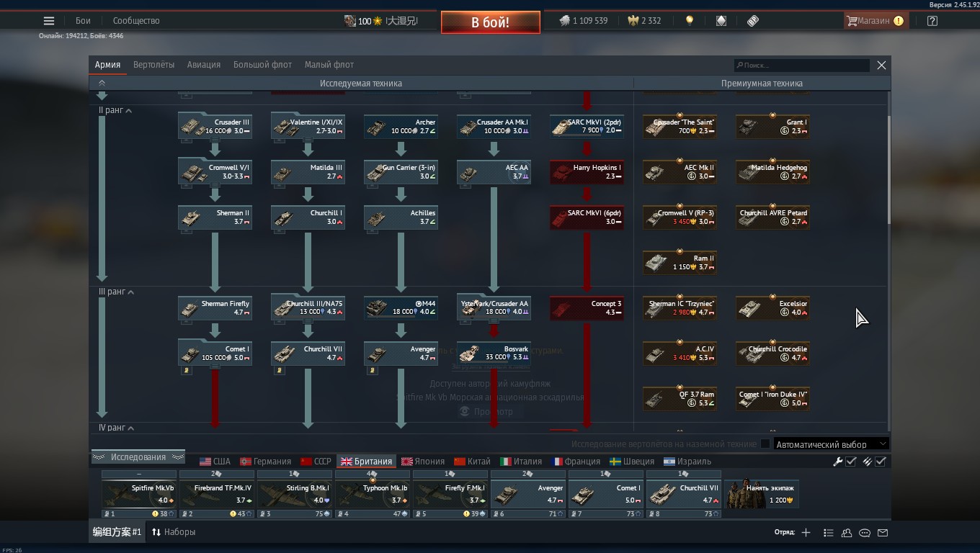Open the squad list icon
Screen dimensions: 980x553
pyautogui.click(x=829, y=533)
